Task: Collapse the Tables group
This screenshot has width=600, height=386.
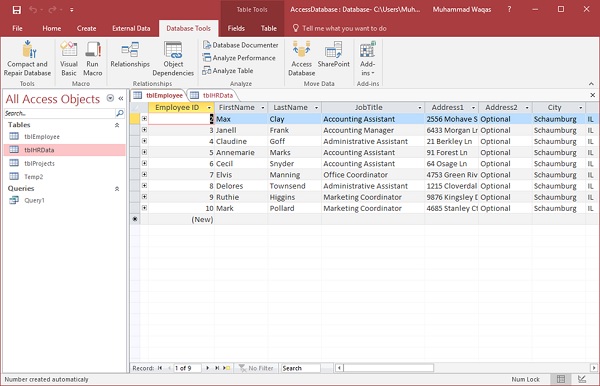Action: pos(117,125)
